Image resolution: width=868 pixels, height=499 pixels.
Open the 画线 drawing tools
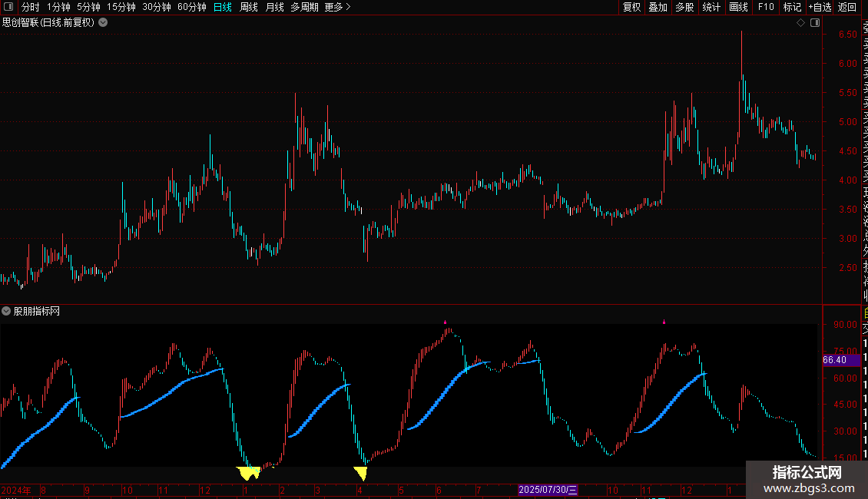pos(738,7)
